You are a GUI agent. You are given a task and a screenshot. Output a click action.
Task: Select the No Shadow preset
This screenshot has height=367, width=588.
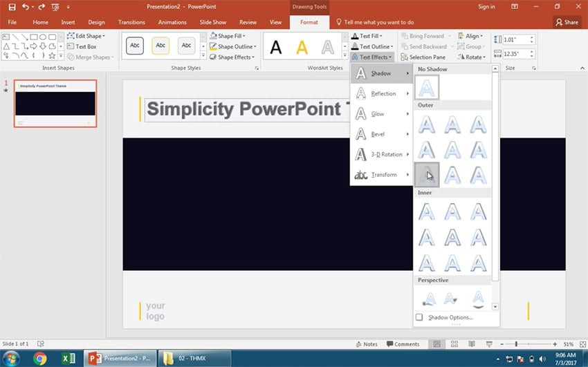427,88
